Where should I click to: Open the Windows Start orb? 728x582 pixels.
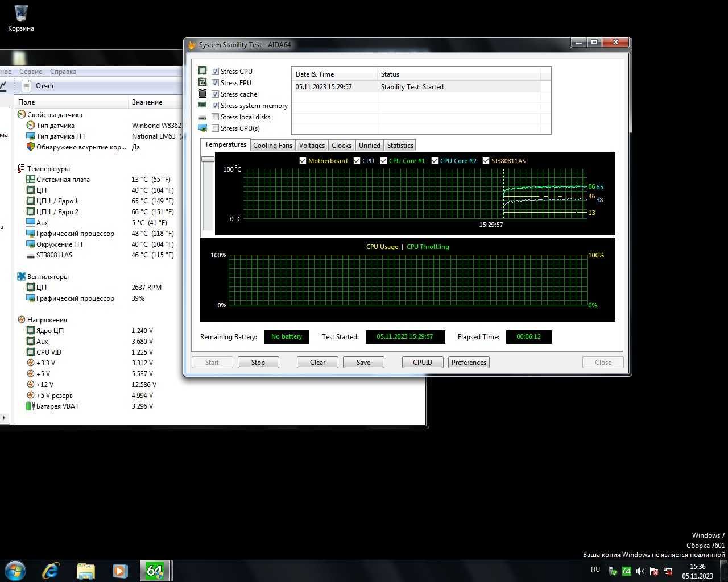click(15, 571)
